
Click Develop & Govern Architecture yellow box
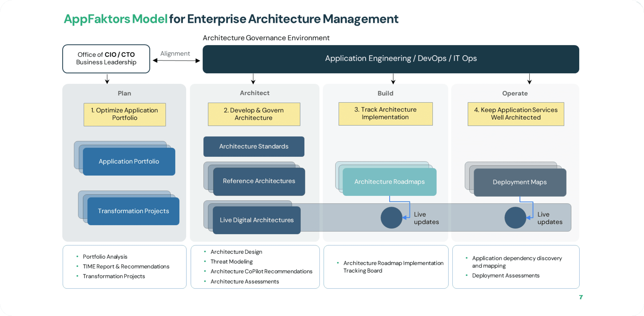click(254, 114)
